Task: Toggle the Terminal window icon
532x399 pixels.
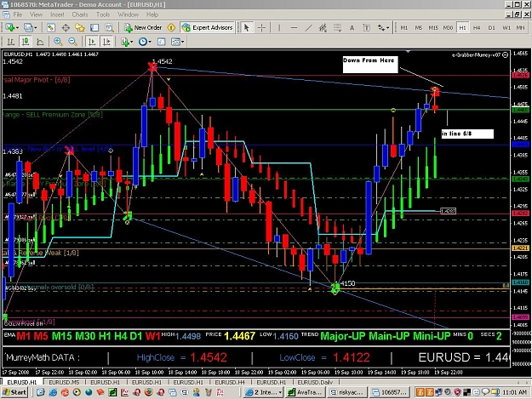Action: coord(94,27)
